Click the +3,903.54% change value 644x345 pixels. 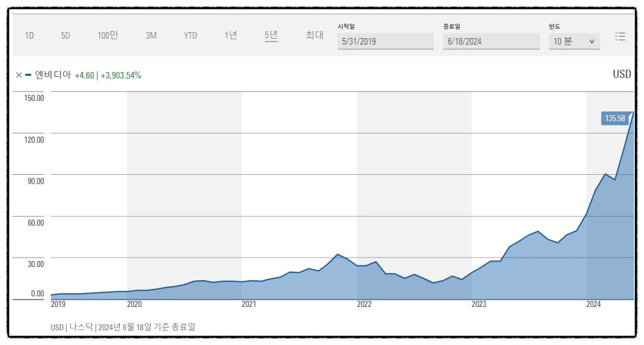(x=121, y=75)
